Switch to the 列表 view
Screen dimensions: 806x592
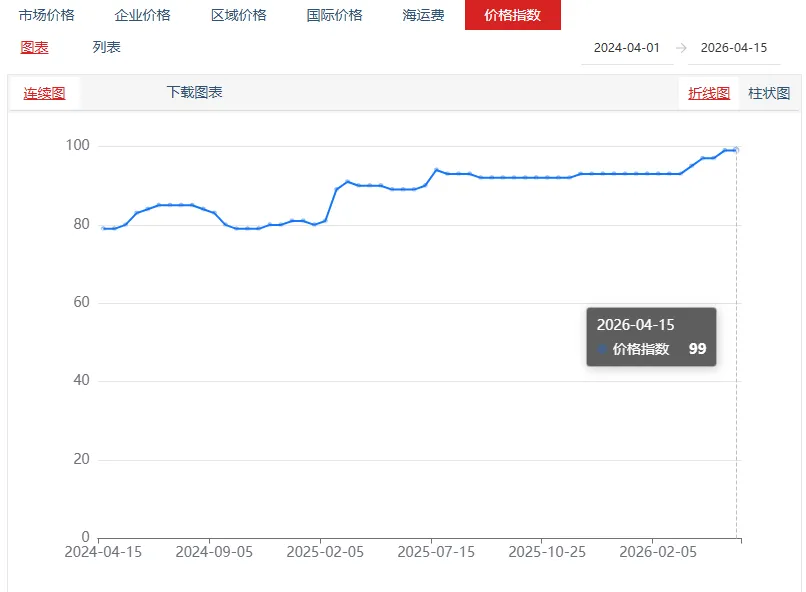tap(106, 47)
